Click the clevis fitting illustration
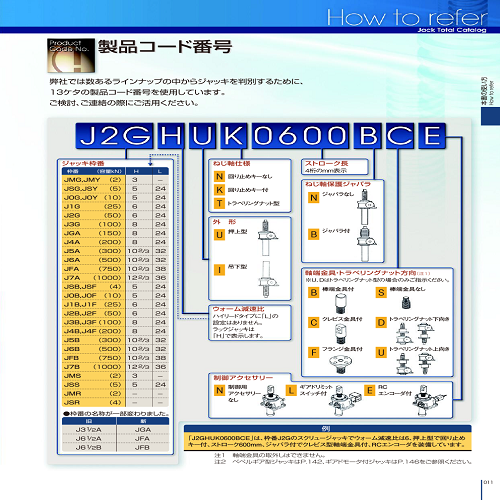The image size is (500, 500). coord(340,333)
